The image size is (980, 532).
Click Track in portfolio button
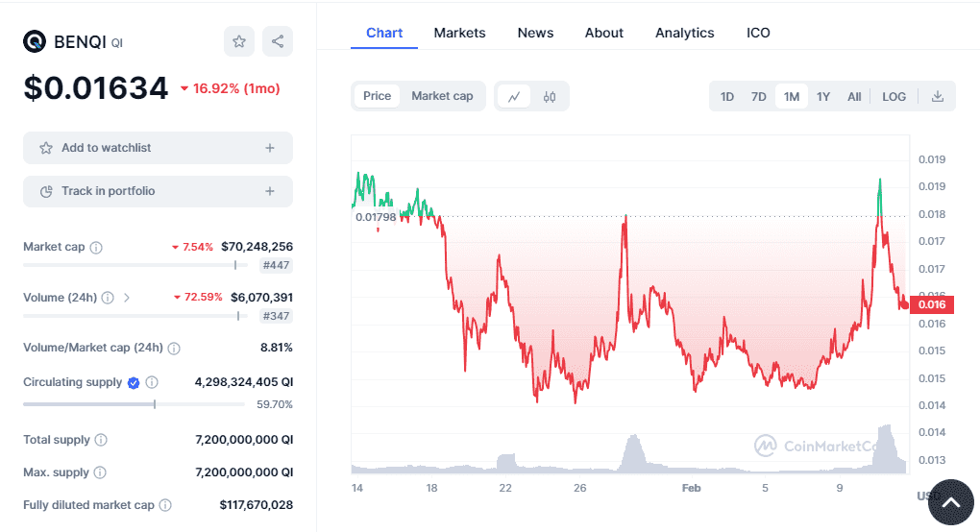[159, 191]
